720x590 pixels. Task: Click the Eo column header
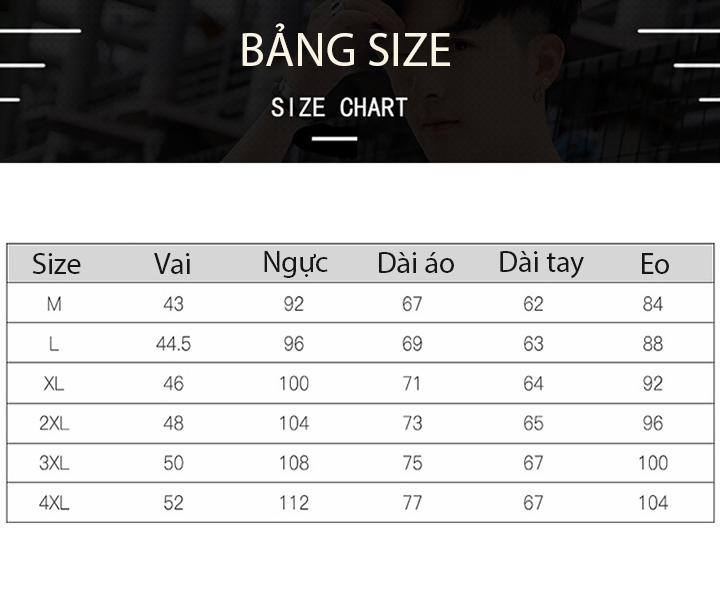coord(654,264)
